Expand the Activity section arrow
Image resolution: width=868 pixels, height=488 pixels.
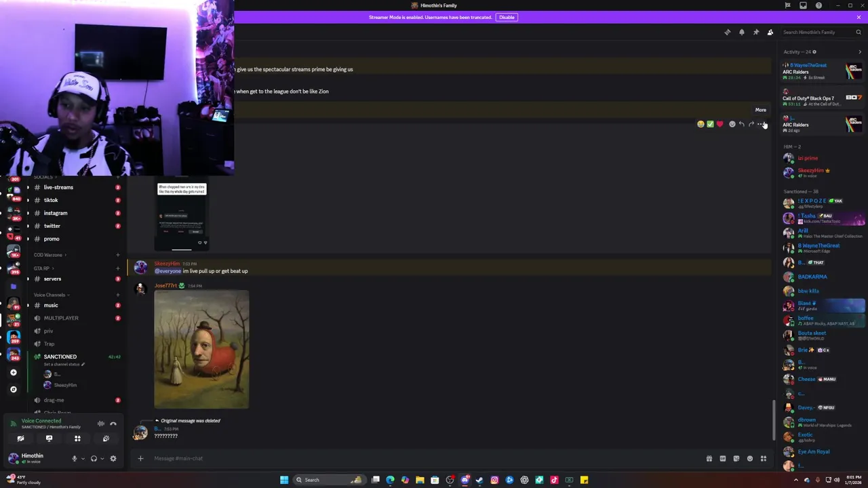tap(861, 52)
